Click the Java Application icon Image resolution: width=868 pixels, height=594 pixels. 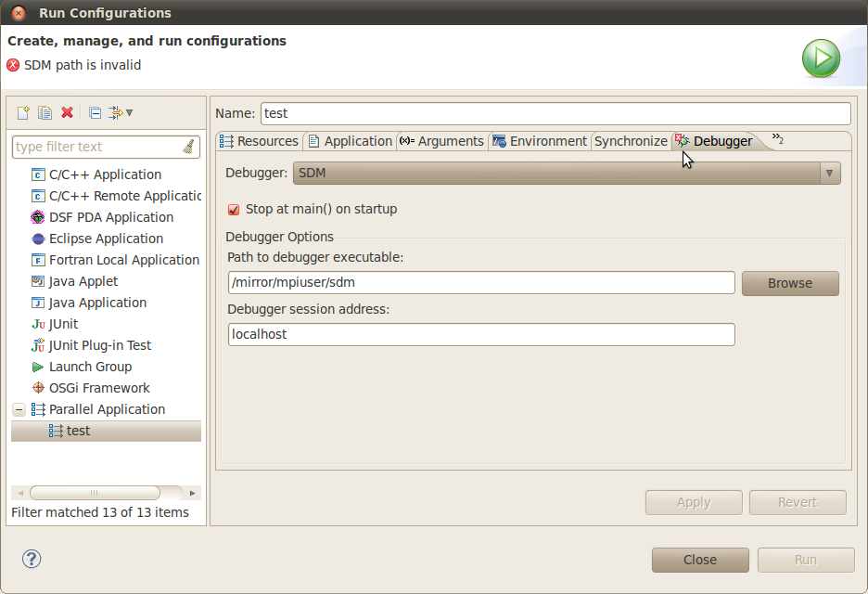click(38, 303)
